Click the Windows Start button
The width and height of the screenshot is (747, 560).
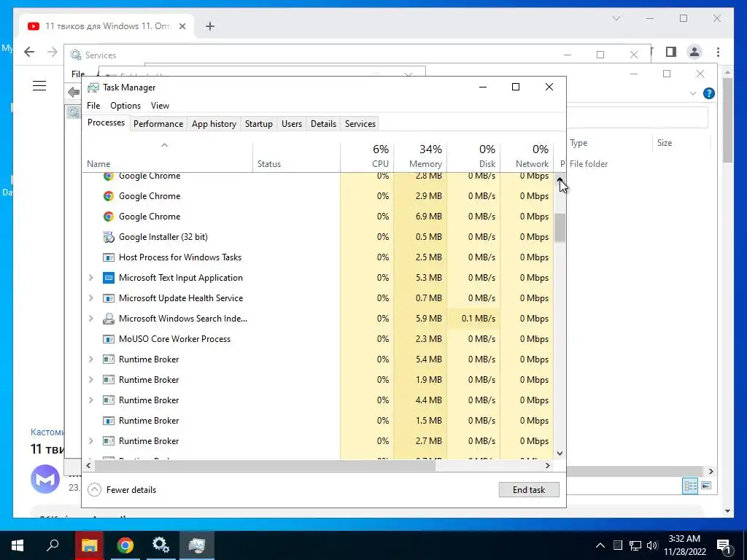coord(18,545)
